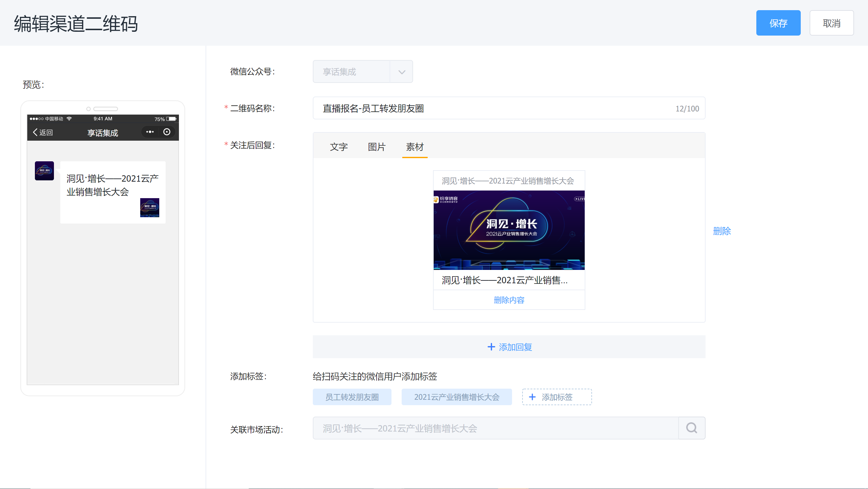Click 删除内容 under the material card
Viewport: 868px width, 489px height.
509,300
